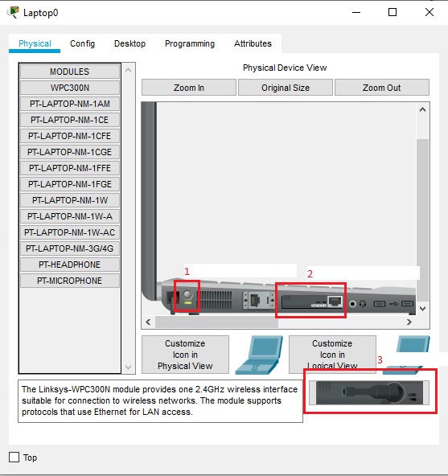Select the PT-LAPTOP-NM-1FGE module
Screen dimensions: 448x476
point(70,184)
